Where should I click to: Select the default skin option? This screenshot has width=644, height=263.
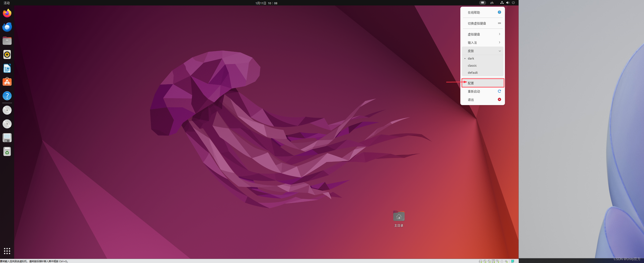[473, 73]
